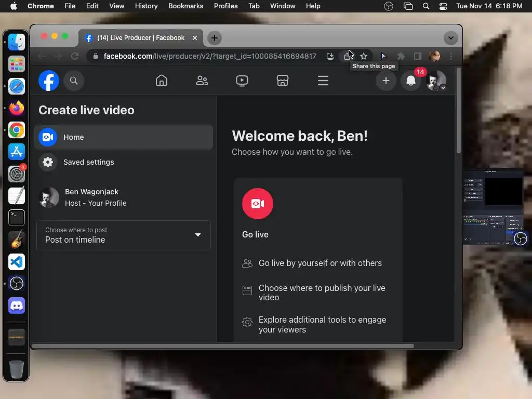Open the Watch video icon
Viewport: 532px width, 399px height.
click(242, 81)
